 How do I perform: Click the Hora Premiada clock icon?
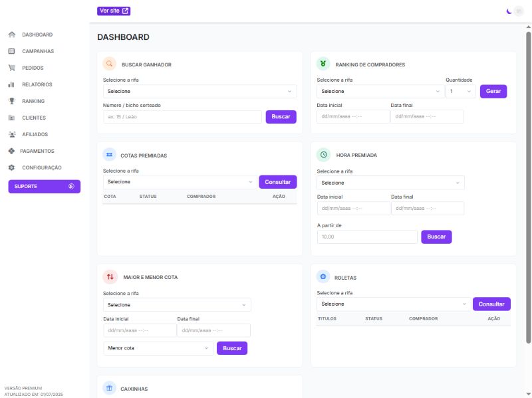pyautogui.click(x=323, y=154)
